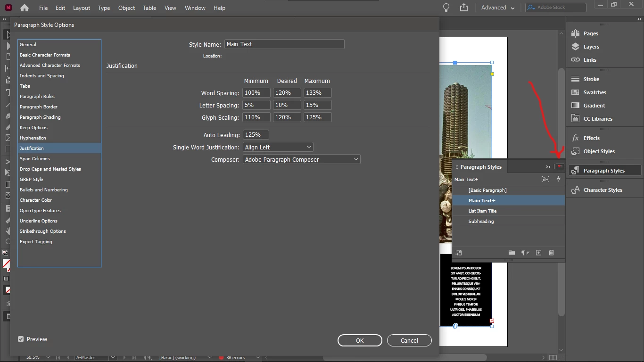
Task: Click OK in Paragraph Style Options
Action: coord(360,340)
